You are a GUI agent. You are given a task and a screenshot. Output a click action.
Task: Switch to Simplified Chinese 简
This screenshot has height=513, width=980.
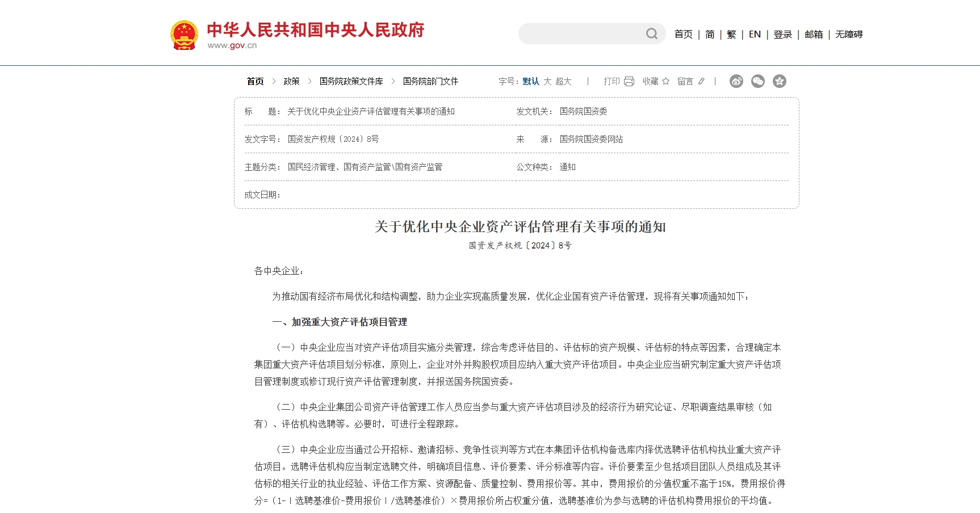[710, 35]
